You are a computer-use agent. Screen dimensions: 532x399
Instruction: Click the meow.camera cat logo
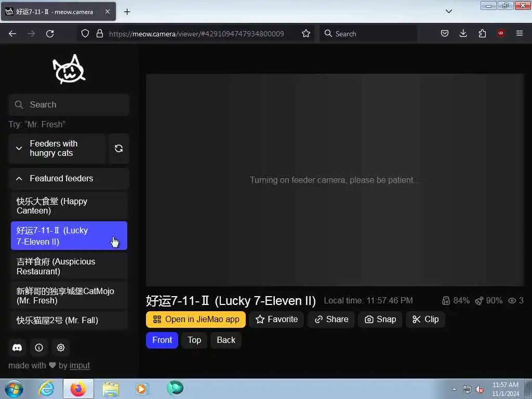69,69
